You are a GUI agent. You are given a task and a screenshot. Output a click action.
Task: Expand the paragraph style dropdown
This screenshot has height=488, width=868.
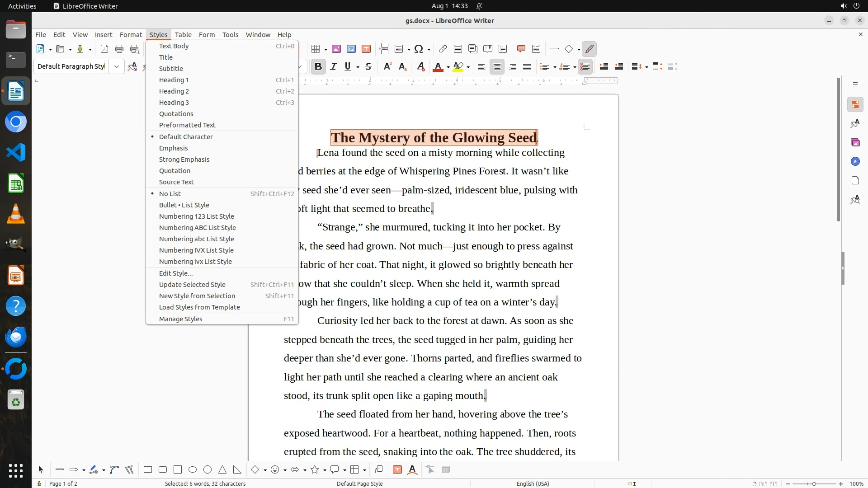(117, 66)
